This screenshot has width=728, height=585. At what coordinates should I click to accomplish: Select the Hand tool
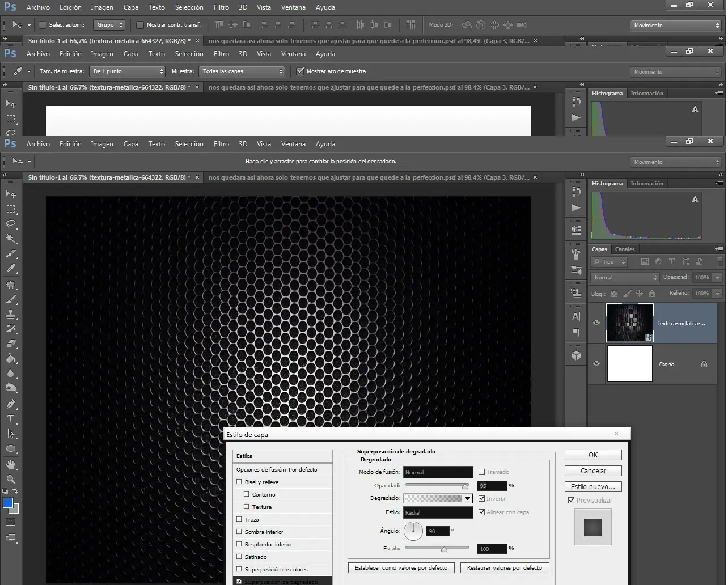pos(11,465)
